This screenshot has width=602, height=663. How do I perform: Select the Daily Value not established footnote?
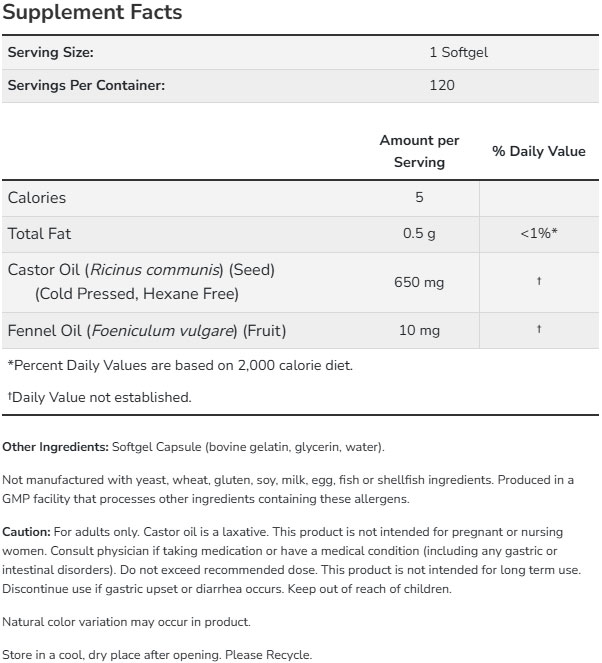(x=99, y=397)
